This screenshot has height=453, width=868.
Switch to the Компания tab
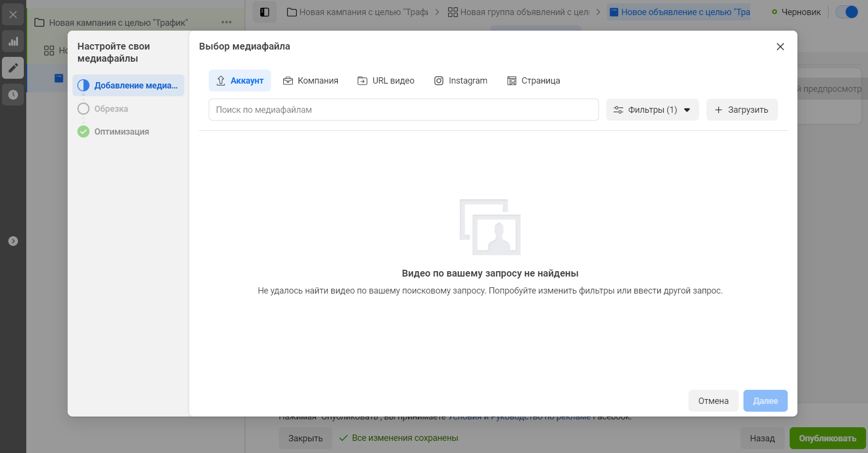tap(310, 81)
